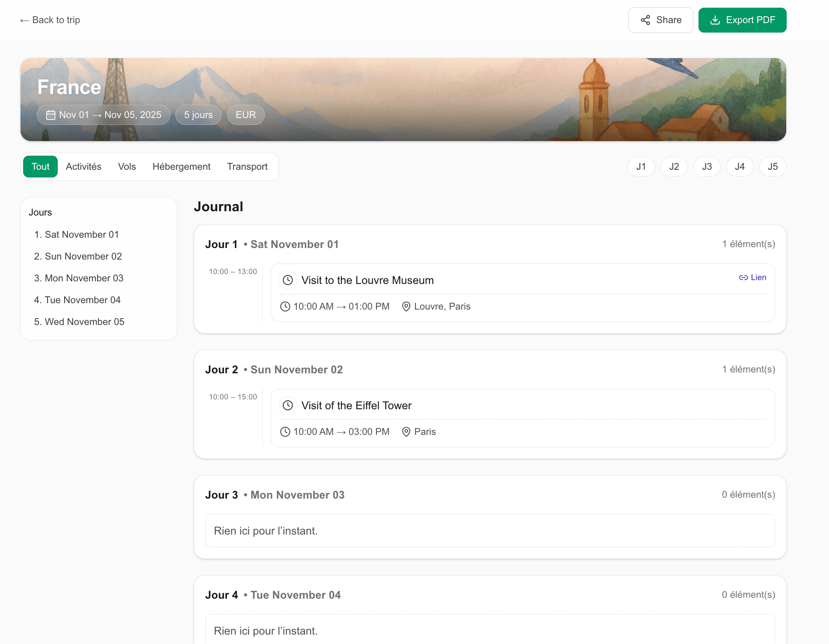Switch to the Activités tab
The height and width of the screenshot is (644, 829).
pos(83,167)
